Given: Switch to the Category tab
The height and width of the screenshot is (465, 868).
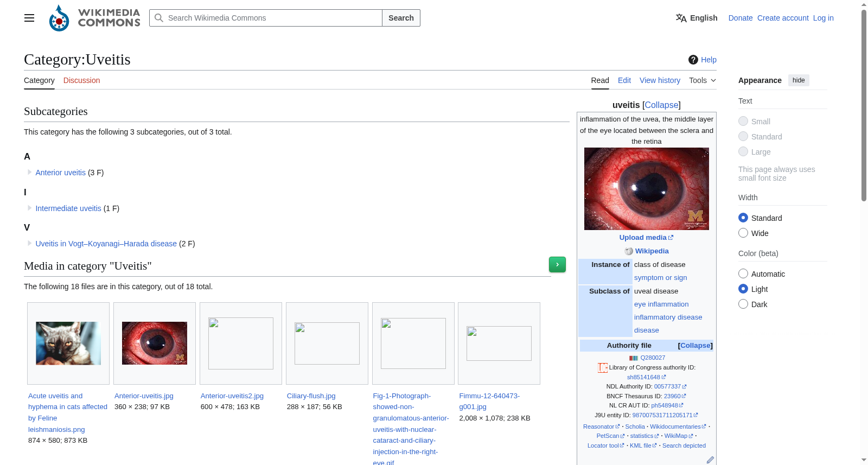Looking at the screenshot, I should [x=39, y=80].
